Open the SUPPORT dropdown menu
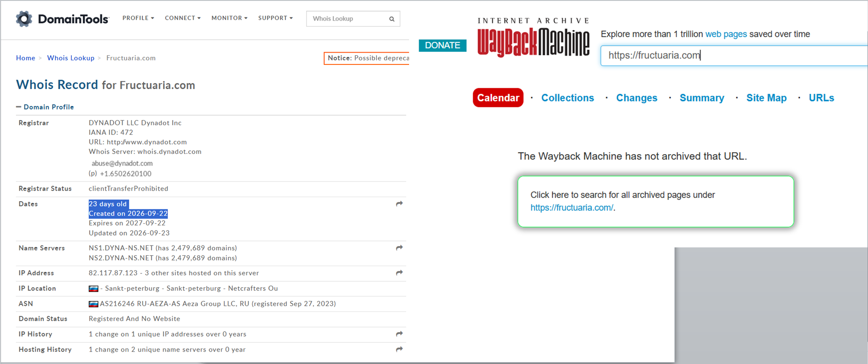The width and height of the screenshot is (868, 364). pos(275,18)
